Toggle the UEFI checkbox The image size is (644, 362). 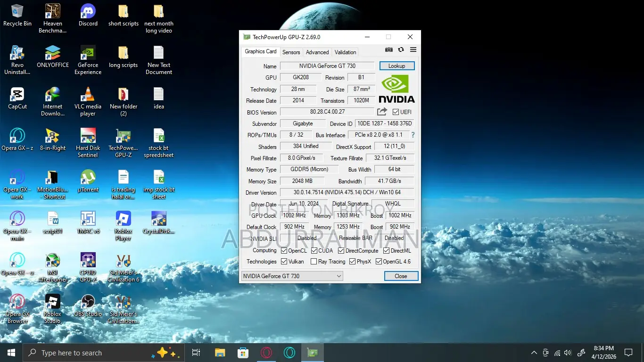pos(396,112)
